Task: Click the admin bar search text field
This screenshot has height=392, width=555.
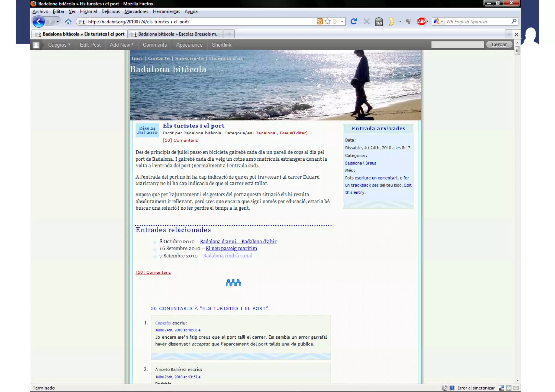Action: [x=457, y=45]
